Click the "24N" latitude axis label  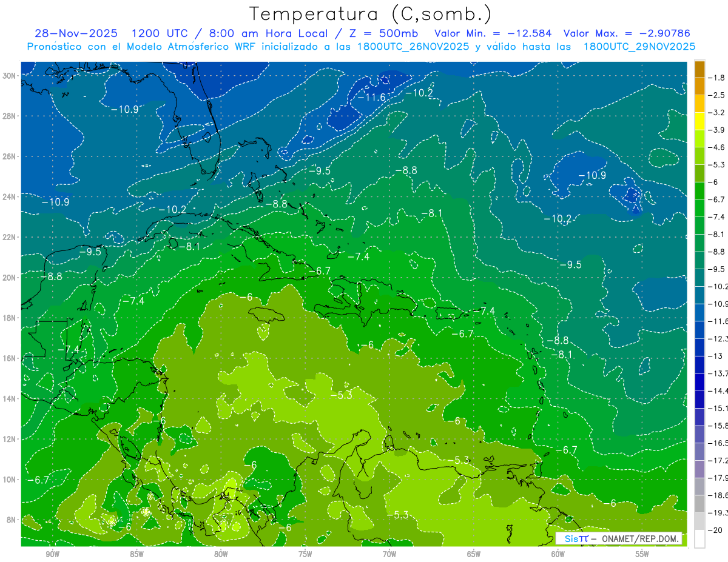(10, 196)
